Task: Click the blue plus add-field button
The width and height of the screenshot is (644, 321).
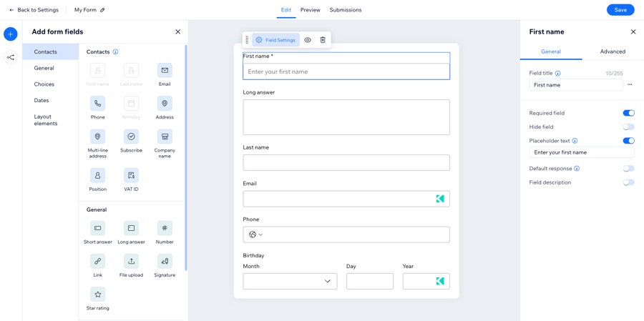Action: [x=11, y=34]
